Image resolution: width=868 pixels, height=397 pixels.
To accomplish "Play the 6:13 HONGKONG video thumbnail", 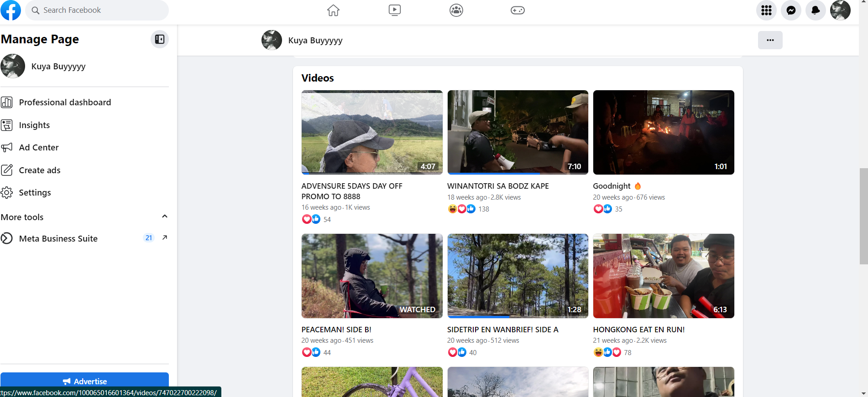I will click(664, 276).
